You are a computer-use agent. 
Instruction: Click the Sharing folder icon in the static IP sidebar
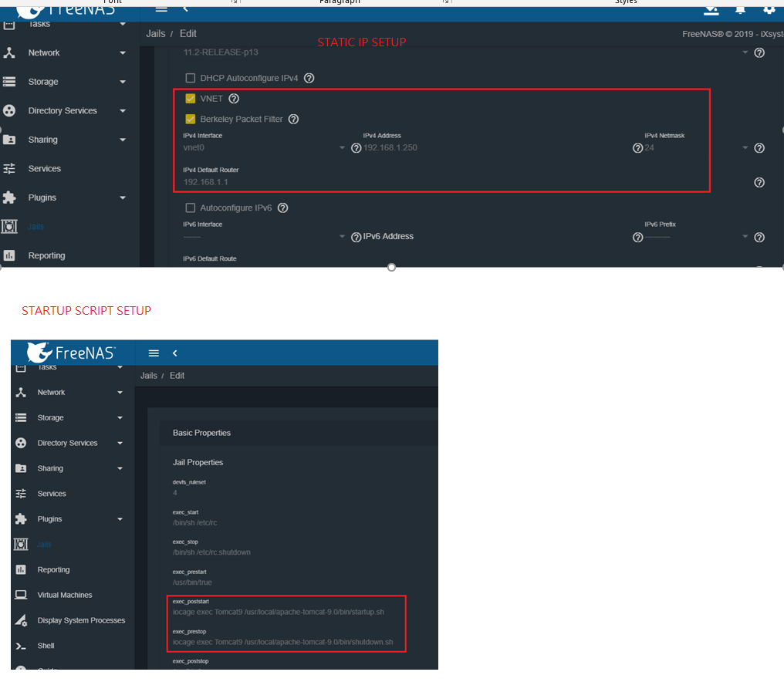9,140
